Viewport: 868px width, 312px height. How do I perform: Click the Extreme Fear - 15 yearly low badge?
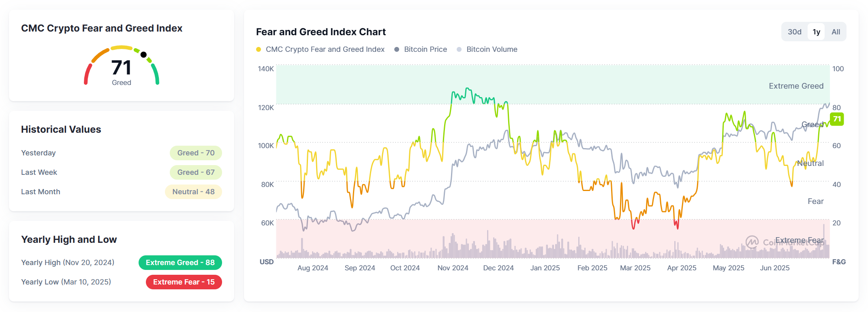184,282
